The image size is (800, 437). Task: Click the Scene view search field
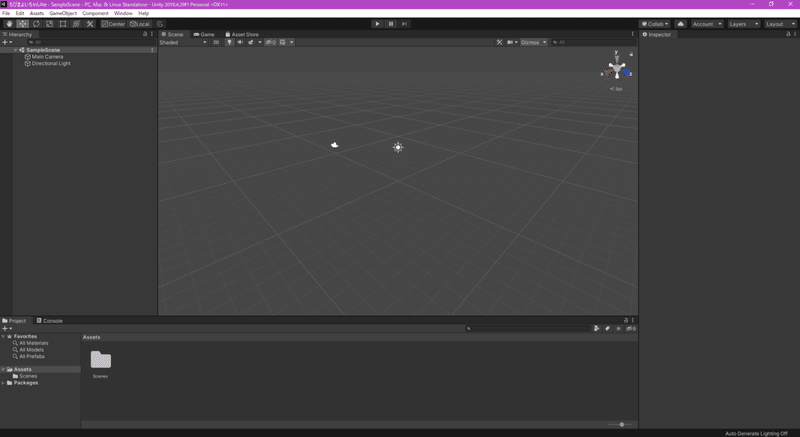592,42
